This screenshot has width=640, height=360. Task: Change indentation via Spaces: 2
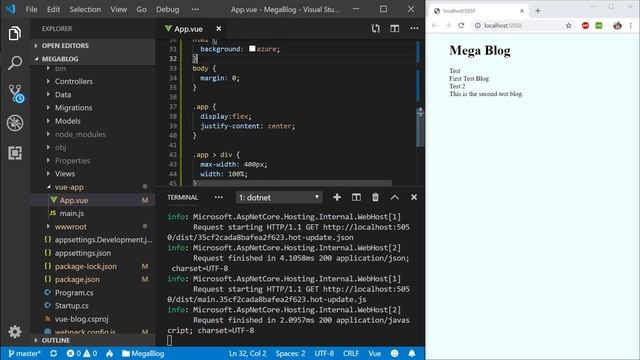click(x=290, y=353)
